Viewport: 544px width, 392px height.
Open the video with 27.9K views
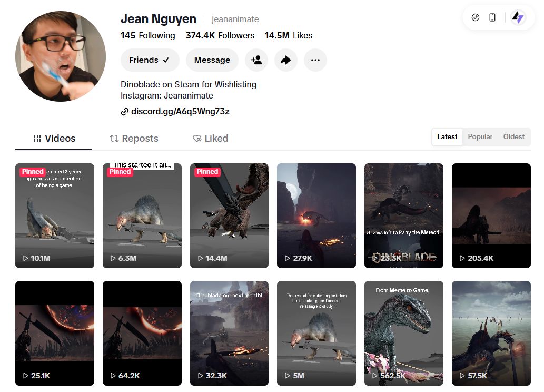[x=316, y=215]
